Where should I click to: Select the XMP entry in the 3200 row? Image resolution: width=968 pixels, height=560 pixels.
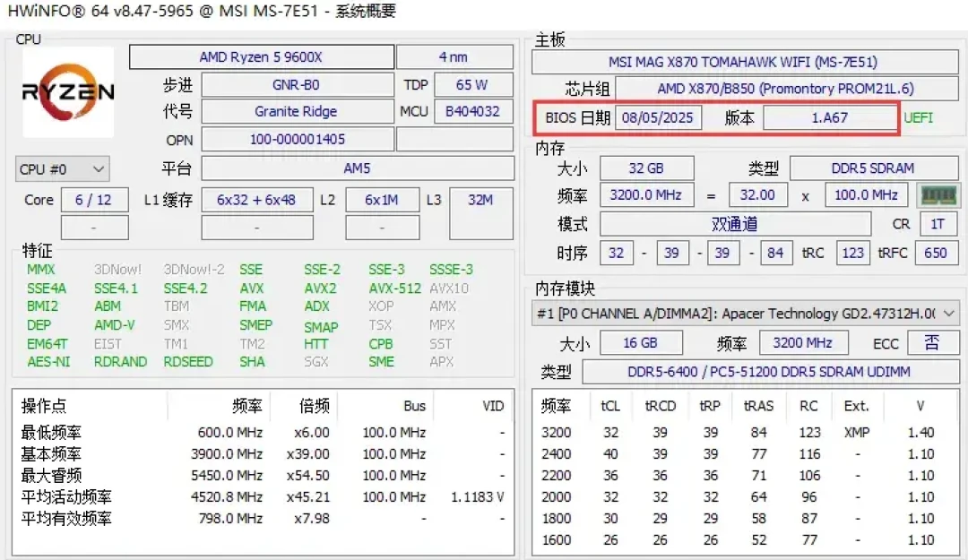tap(857, 432)
